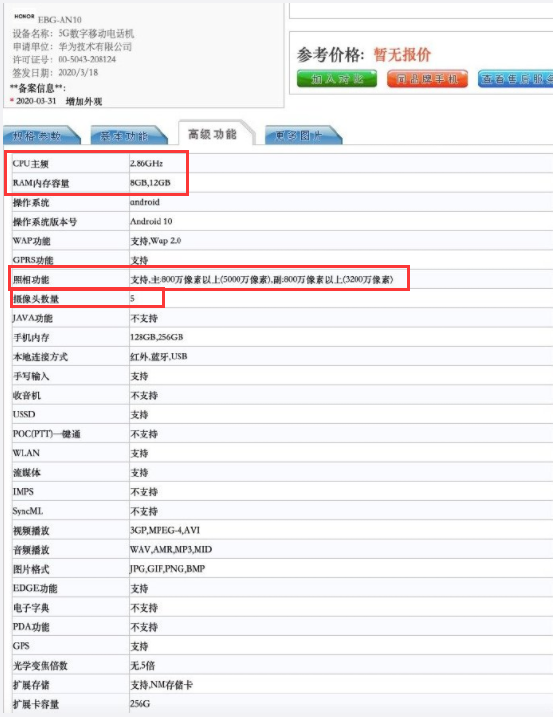The height and width of the screenshot is (717, 553).
Task: Click the 256G expansion capacity value
Action: pos(140,704)
